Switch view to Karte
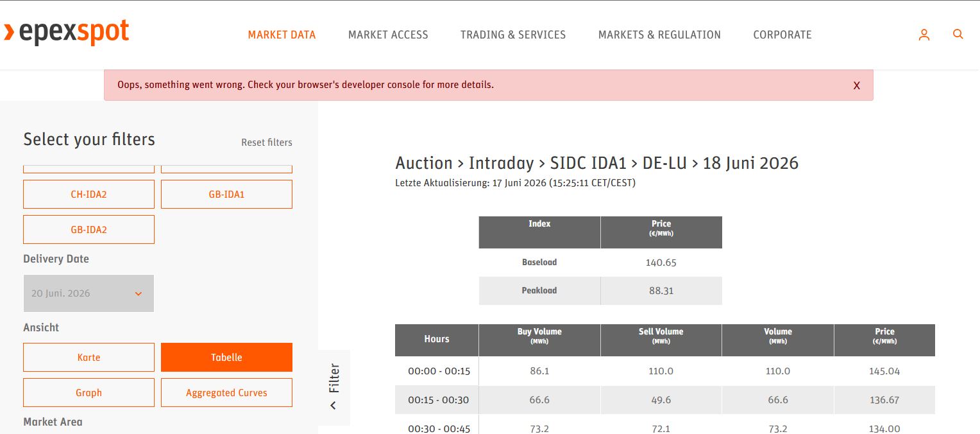This screenshot has height=434, width=980. tap(89, 357)
